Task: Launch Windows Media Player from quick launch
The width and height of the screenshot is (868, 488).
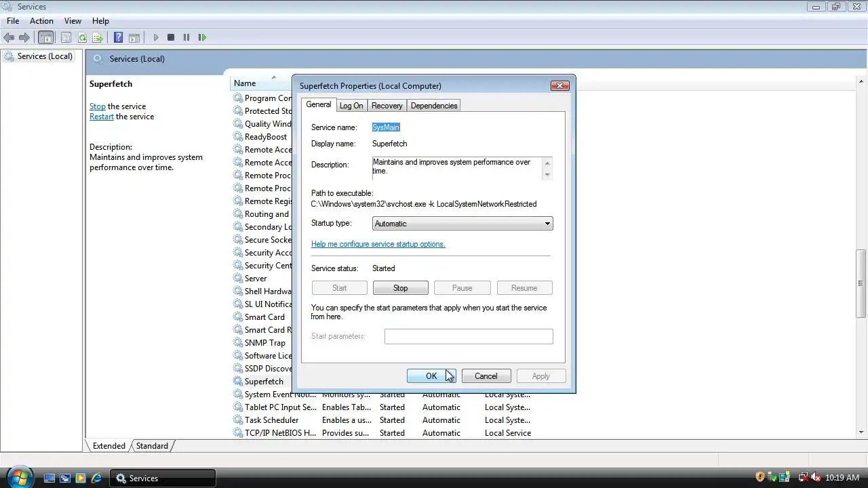Action: 81,478
